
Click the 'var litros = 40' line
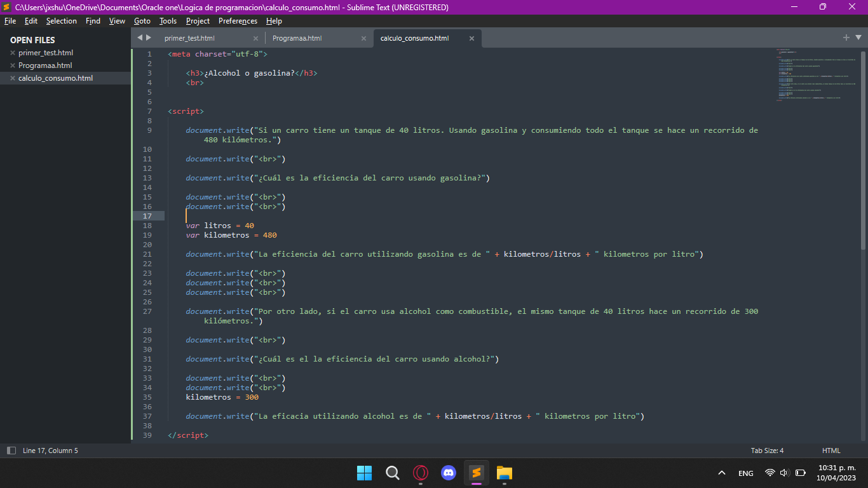pos(220,226)
